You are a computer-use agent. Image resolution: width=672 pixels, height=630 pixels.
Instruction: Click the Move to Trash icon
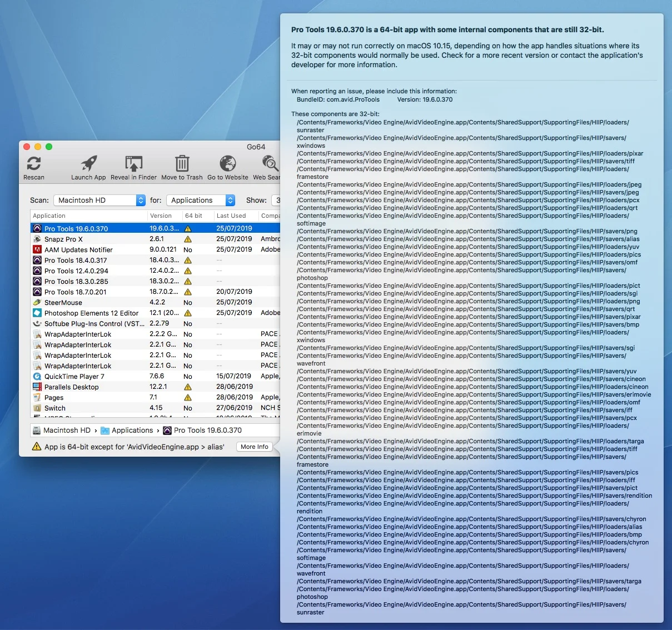[x=182, y=163]
